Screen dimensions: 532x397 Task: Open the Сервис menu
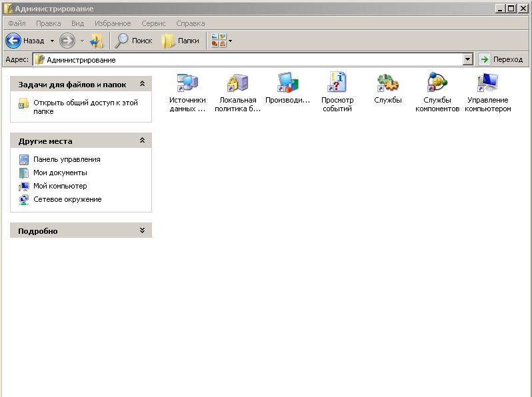tap(153, 23)
